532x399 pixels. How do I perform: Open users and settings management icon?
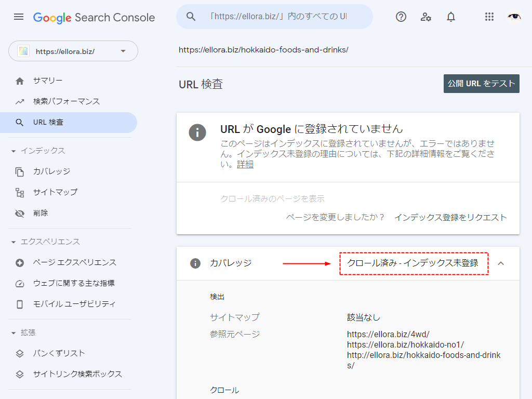[x=426, y=17]
